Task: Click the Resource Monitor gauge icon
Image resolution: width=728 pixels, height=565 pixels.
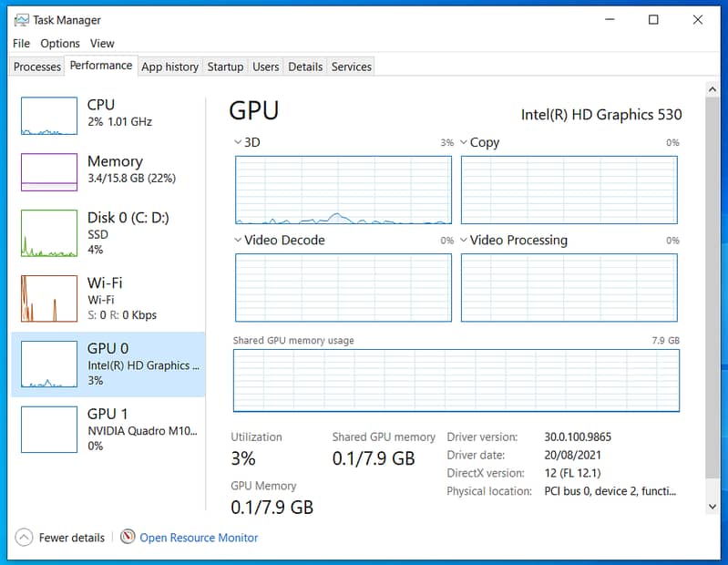Action: (x=128, y=538)
